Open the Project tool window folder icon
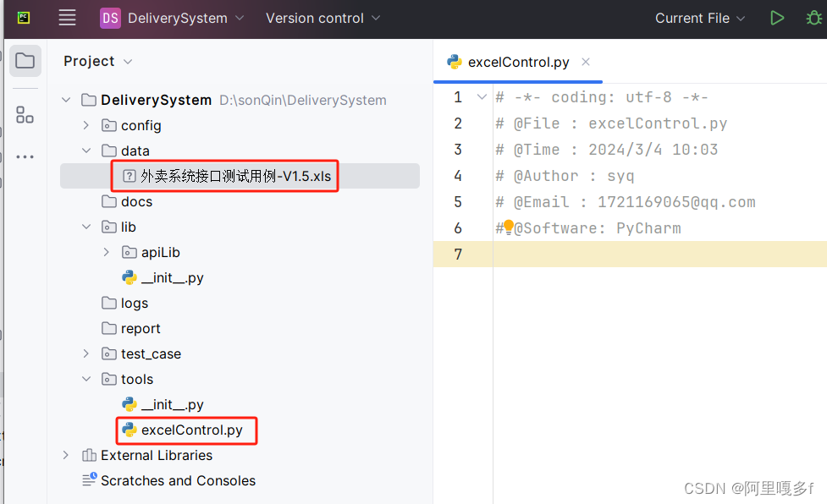Image resolution: width=827 pixels, height=504 pixels. click(x=25, y=60)
